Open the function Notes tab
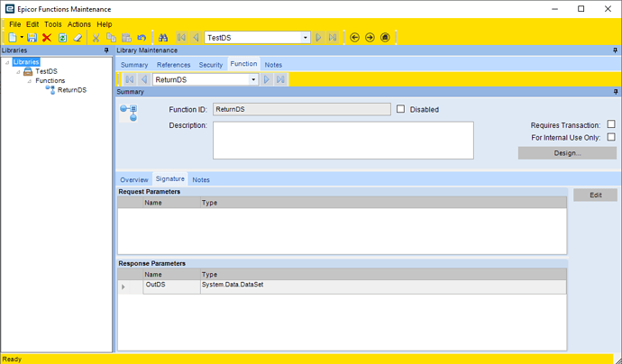 pyautogui.click(x=201, y=179)
